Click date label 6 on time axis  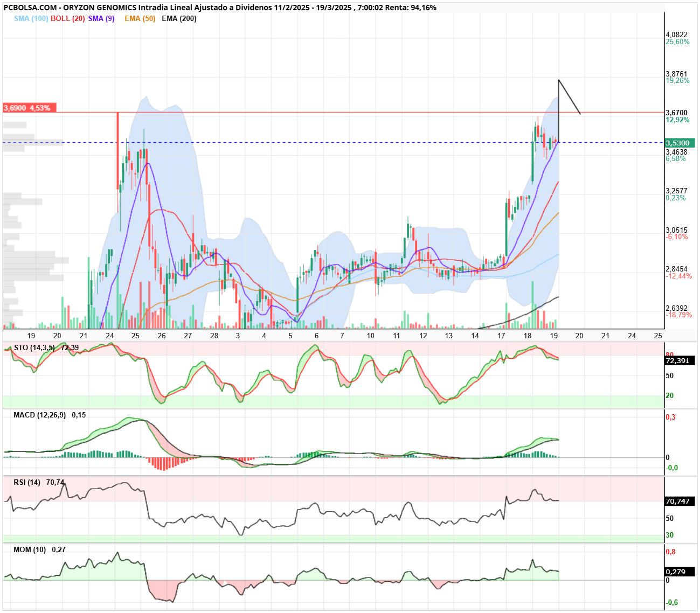pyautogui.click(x=316, y=336)
